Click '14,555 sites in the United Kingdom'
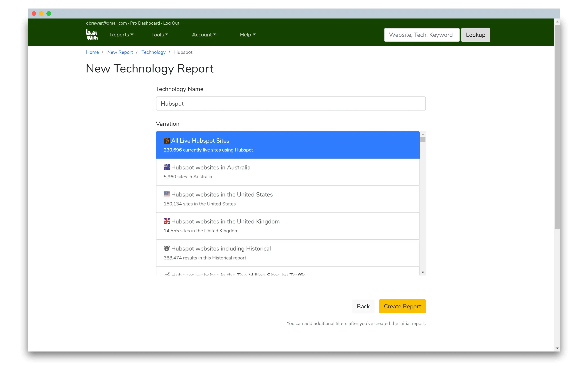 [x=201, y=231]
